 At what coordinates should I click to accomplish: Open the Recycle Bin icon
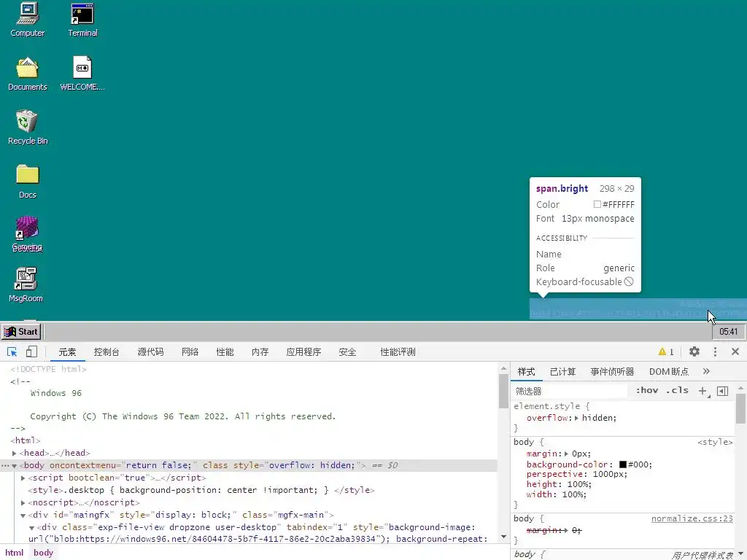[27, 128]
